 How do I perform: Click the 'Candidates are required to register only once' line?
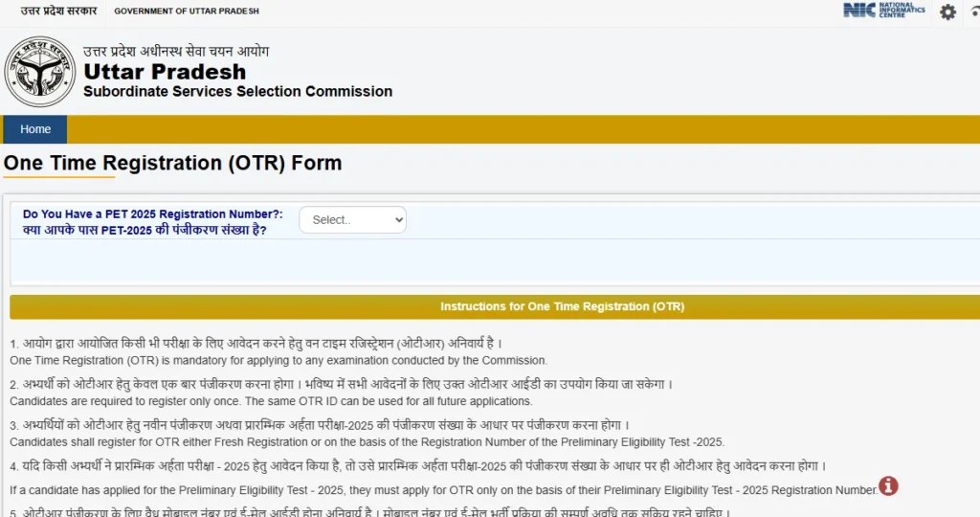point(271,401)
